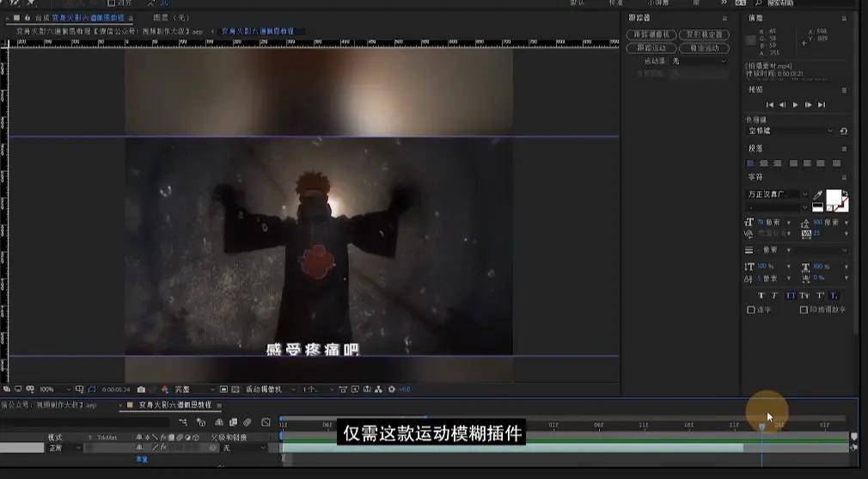The image size is (868, 479).
Task: Click the reset shortcut icon
Action: click(843, 132)
